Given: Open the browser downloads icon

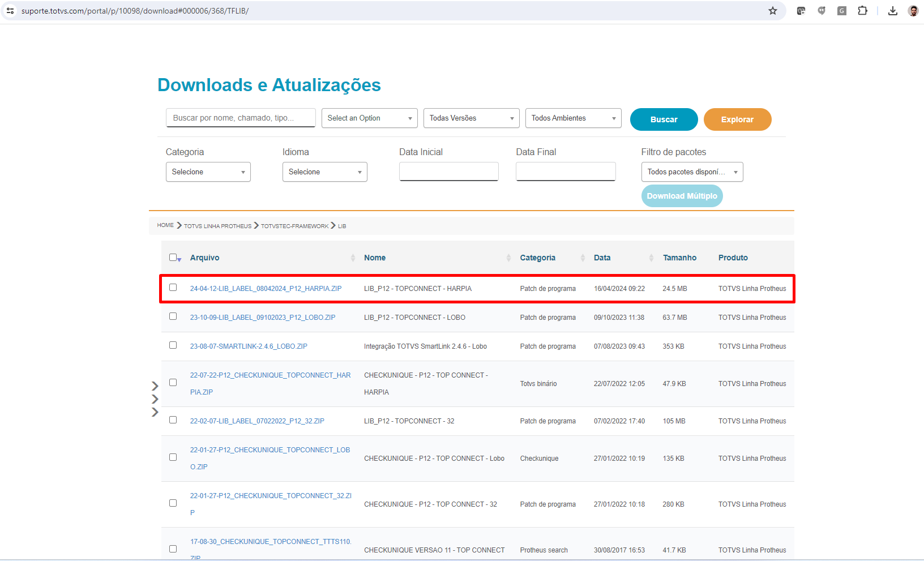Looking at the screenshot, I should 892,11.
